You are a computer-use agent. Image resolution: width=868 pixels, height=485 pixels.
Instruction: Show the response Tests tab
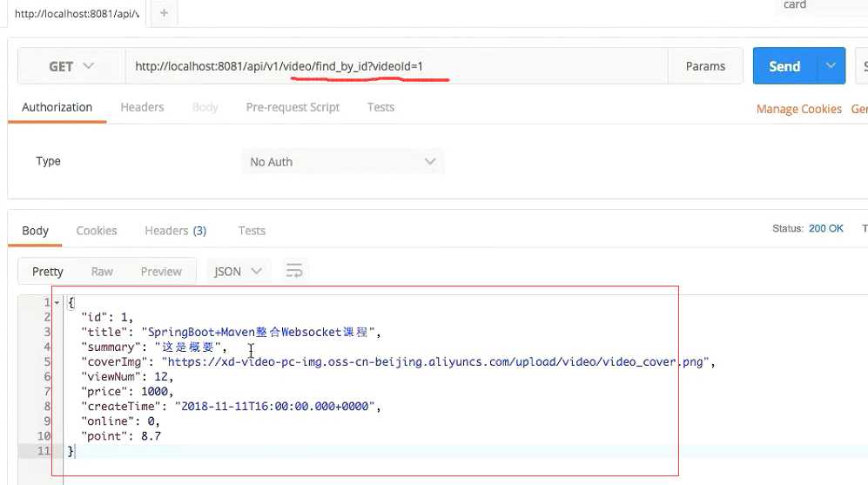(252, 231)
